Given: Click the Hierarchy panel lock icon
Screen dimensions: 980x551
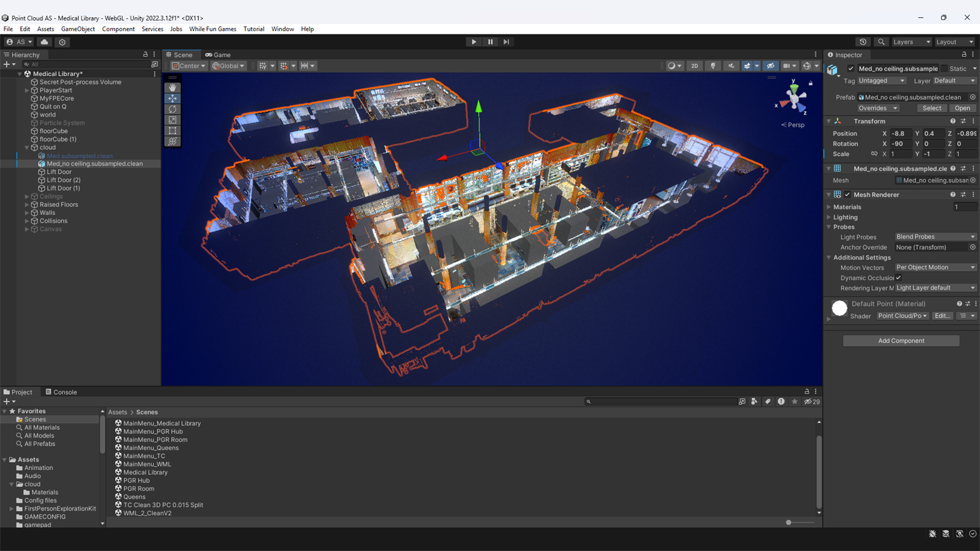Looking at the screenshot, I should (145, 54).
